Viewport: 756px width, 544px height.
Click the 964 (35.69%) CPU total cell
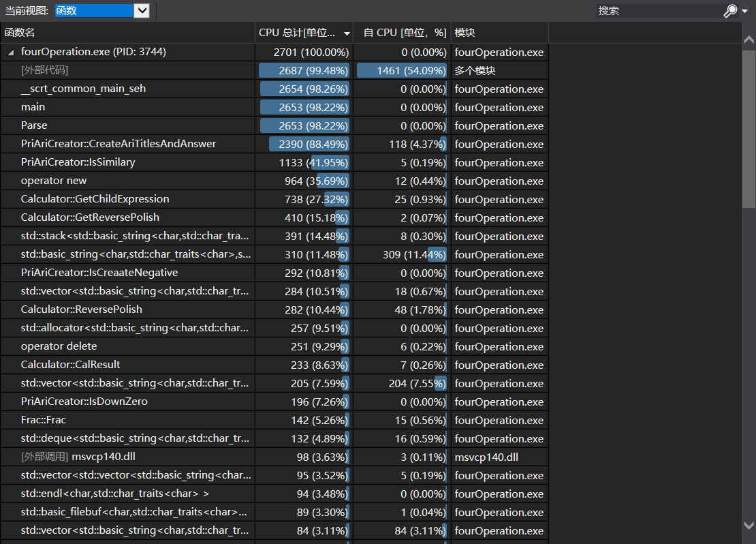pyautogui.click(x=304, y=181)
